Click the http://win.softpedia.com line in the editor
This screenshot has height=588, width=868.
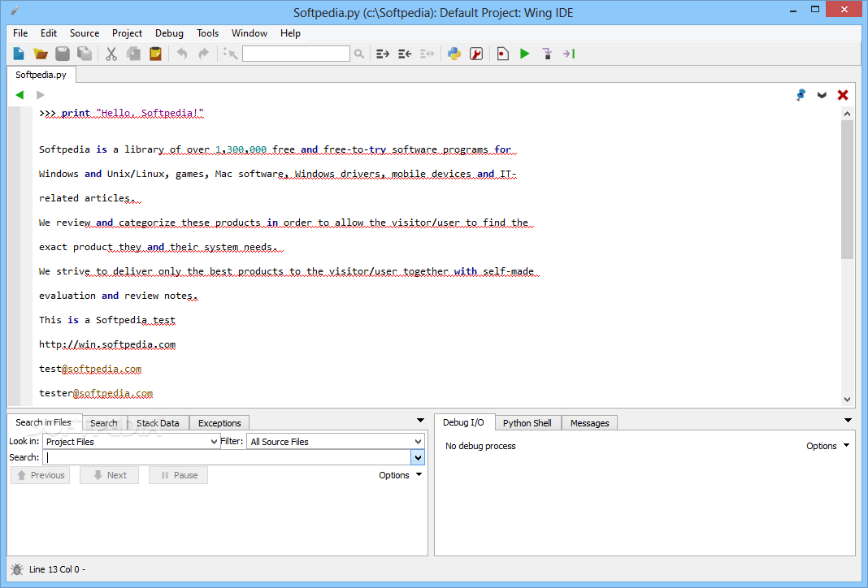coord(107,344)
